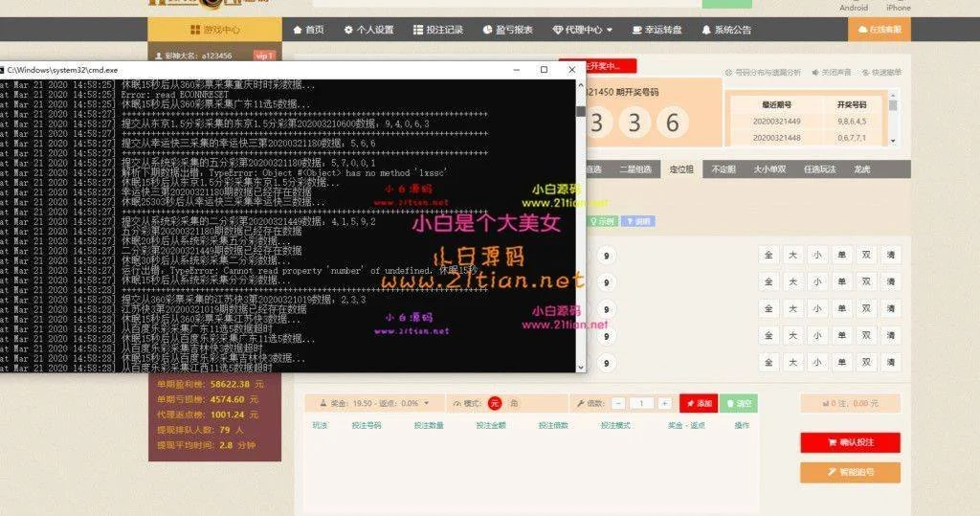Screen dimensions: 980x516
Task: Switch to the 大小单双 tab
Action: [x=769, y=169]
